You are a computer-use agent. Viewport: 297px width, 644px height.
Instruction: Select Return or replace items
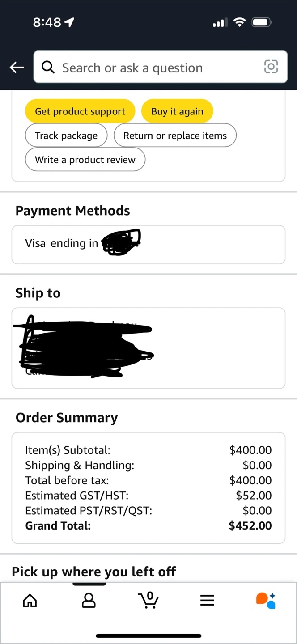point(175,136)
